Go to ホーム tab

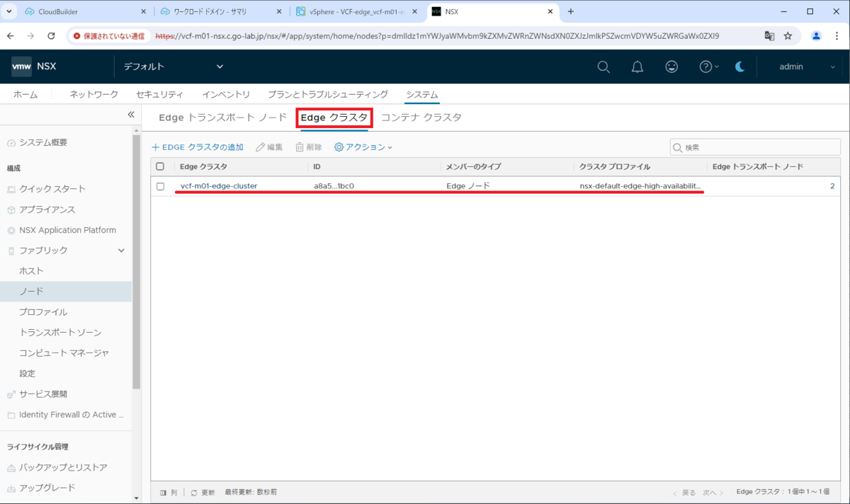point(25,94)
